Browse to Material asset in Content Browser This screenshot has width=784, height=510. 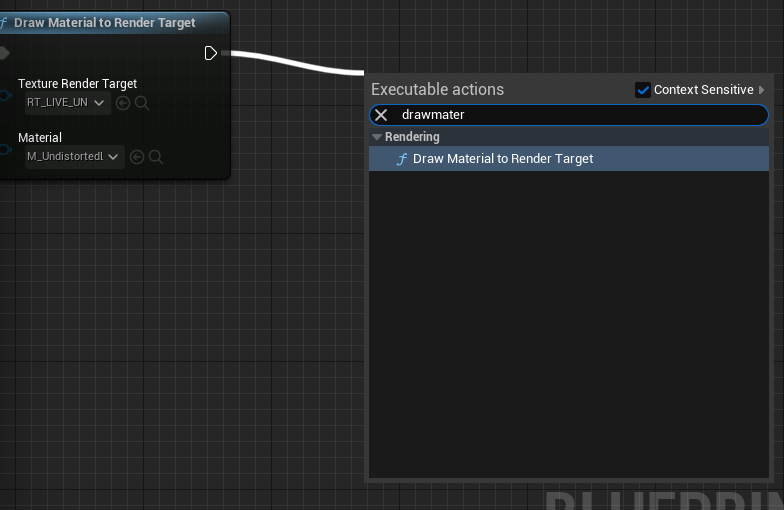[x=156, y=157]
